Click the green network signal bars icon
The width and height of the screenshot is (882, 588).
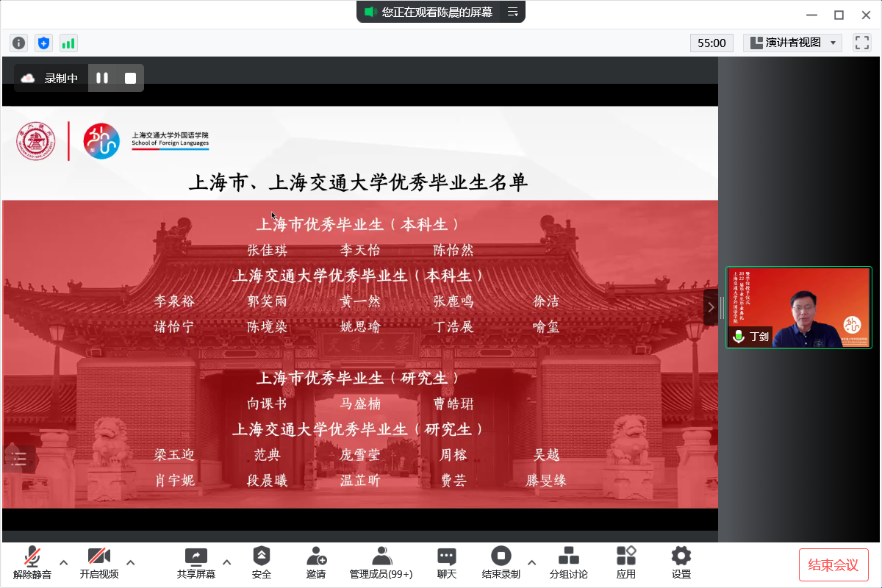tap(68, 43)
